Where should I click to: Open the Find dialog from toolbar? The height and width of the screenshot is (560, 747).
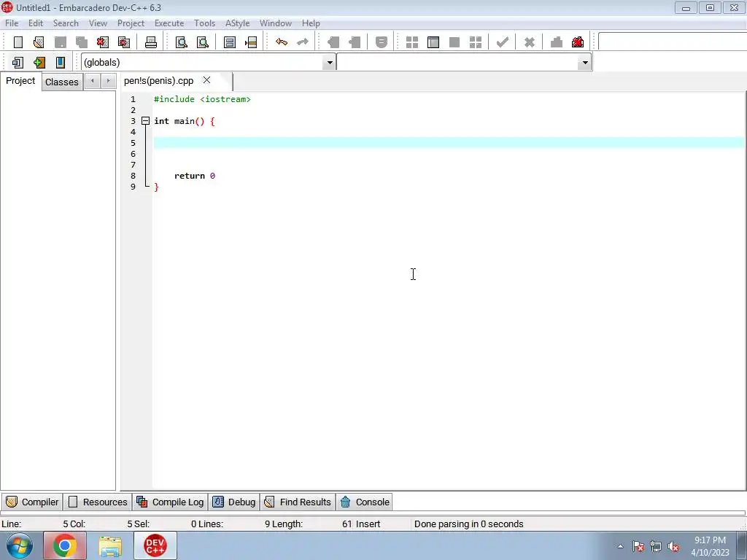click(182, 42)
